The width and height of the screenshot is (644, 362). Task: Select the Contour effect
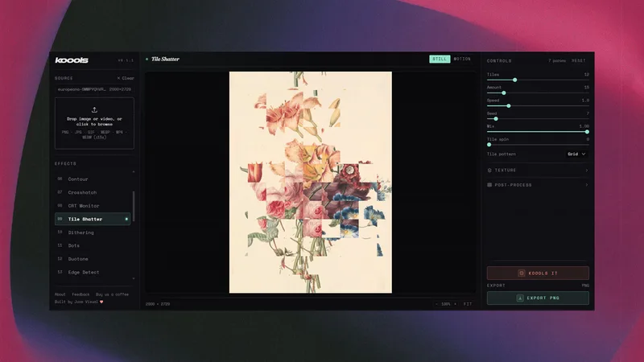tap(93, 179)
